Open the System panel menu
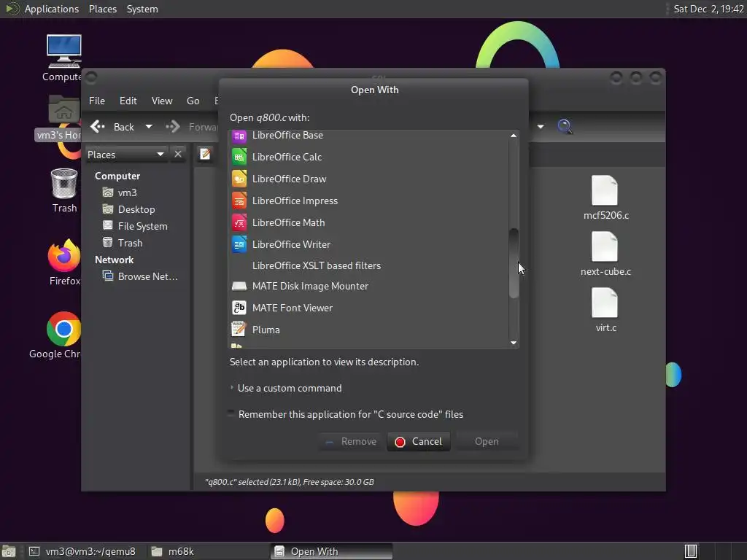 click(x=142, y=9)
